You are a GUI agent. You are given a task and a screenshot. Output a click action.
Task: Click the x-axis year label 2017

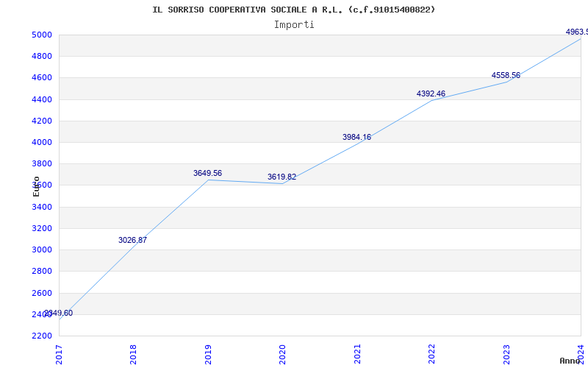coord(60,354)
